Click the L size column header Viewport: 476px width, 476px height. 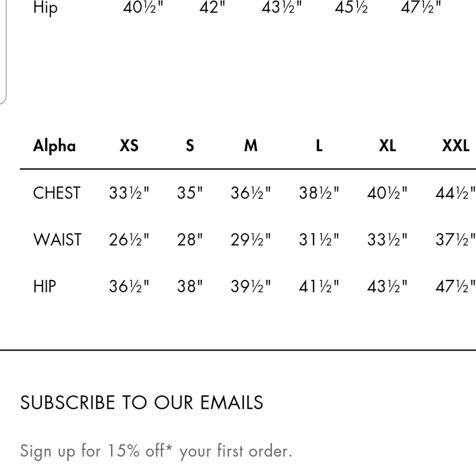point(319,145)
